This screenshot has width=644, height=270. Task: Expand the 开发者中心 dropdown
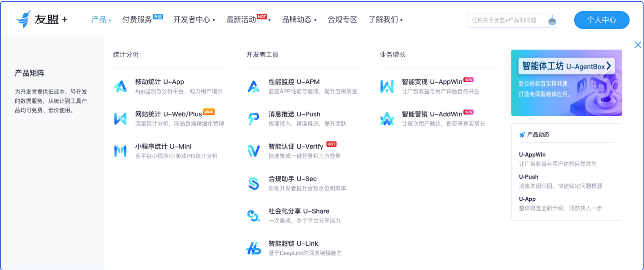point(194,20)
